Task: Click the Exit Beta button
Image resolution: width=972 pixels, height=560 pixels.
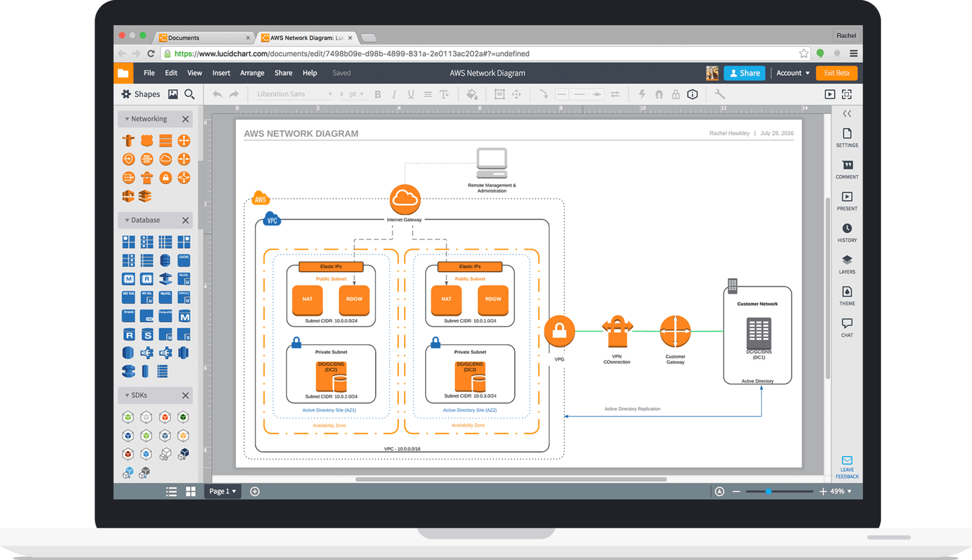Action: point(836,73)
